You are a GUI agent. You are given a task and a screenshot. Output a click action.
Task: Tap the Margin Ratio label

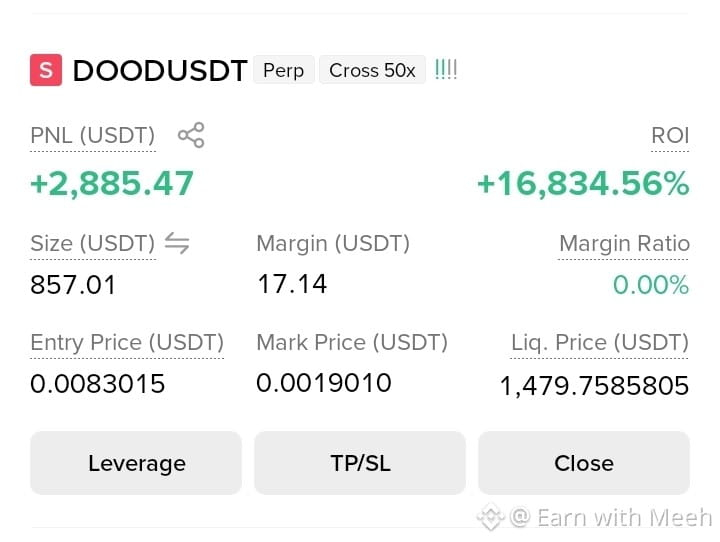click(624, 243)
